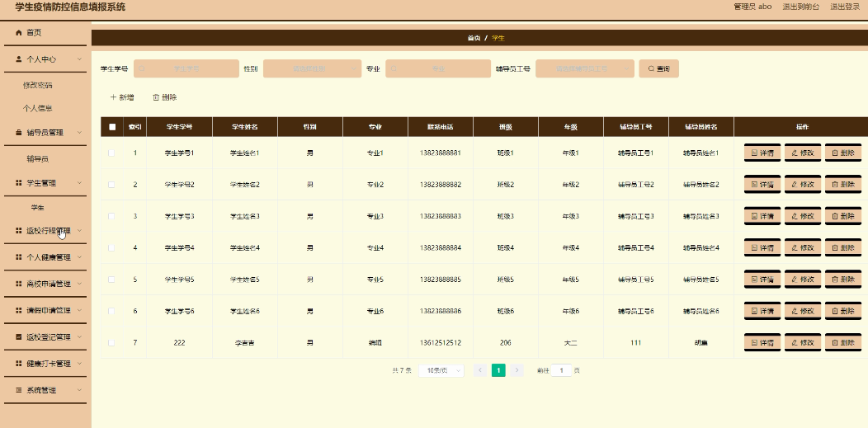Image resolution: width=868 pixels, height=428 pixels.
Task: Click the person icon beside 个人中心
Action: point(18,59)
